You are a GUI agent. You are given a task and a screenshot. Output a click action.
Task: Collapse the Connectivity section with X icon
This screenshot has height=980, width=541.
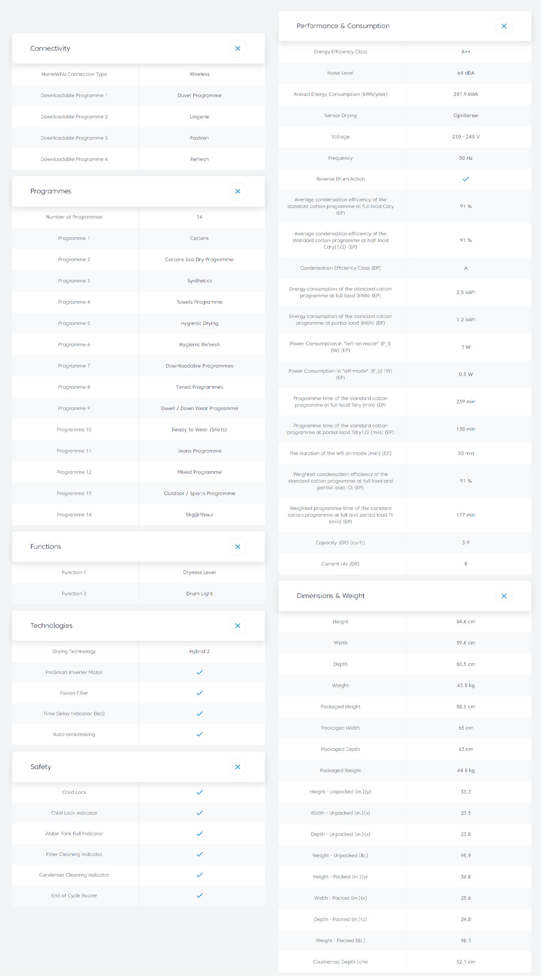click(x=237, y=49)
